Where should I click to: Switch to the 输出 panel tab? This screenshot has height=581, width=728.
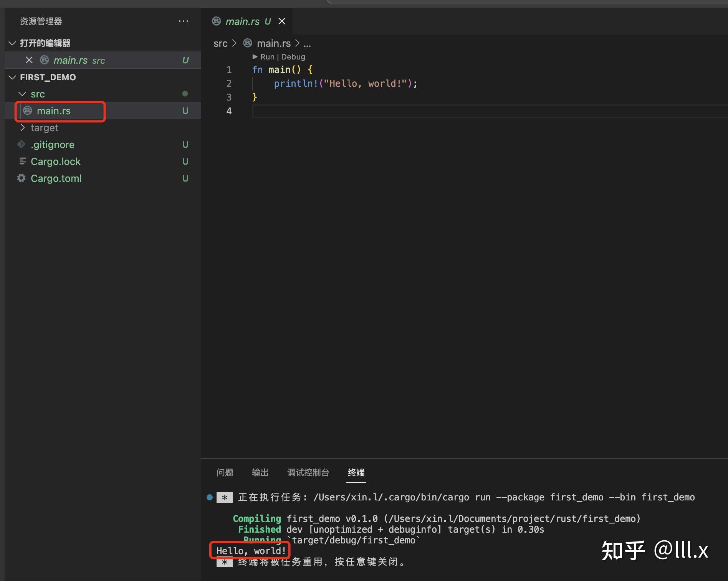tap(260, 472)
